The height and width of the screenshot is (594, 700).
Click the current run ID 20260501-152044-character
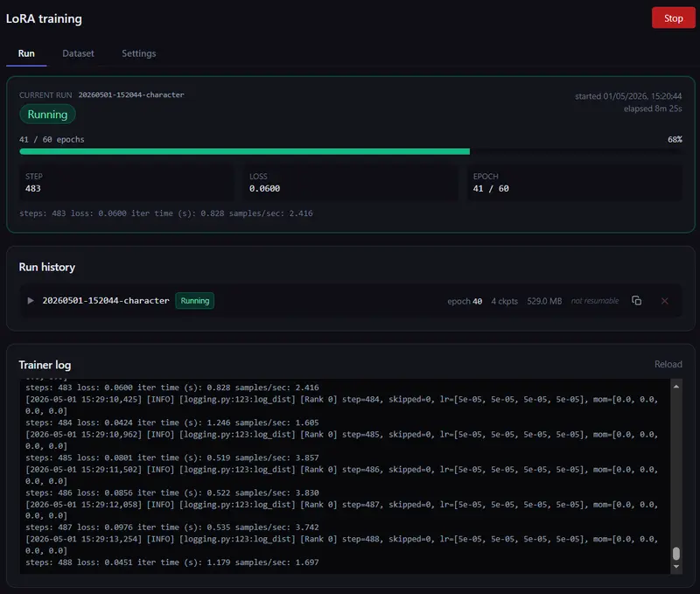click(131, 94)
